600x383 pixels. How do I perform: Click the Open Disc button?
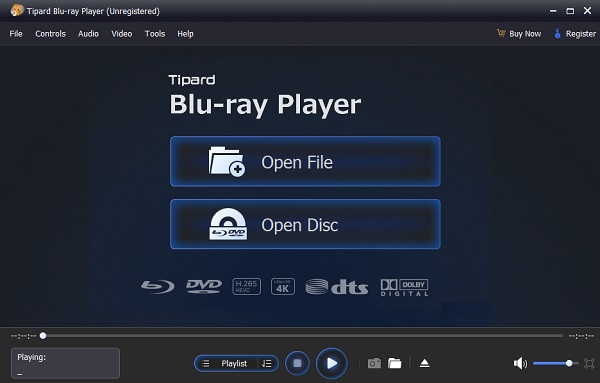305,224
